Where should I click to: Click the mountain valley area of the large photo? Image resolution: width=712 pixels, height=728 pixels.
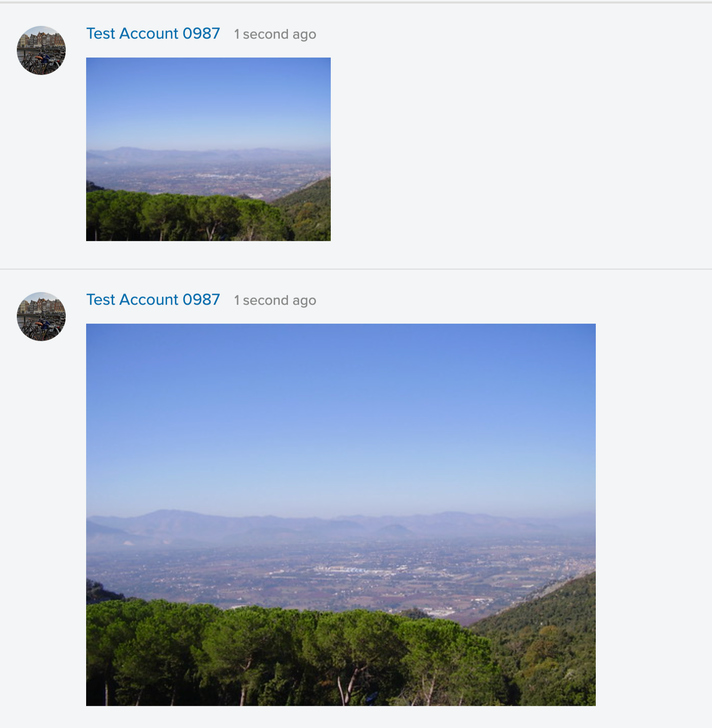pyautogui.click(x=340, y=561)
